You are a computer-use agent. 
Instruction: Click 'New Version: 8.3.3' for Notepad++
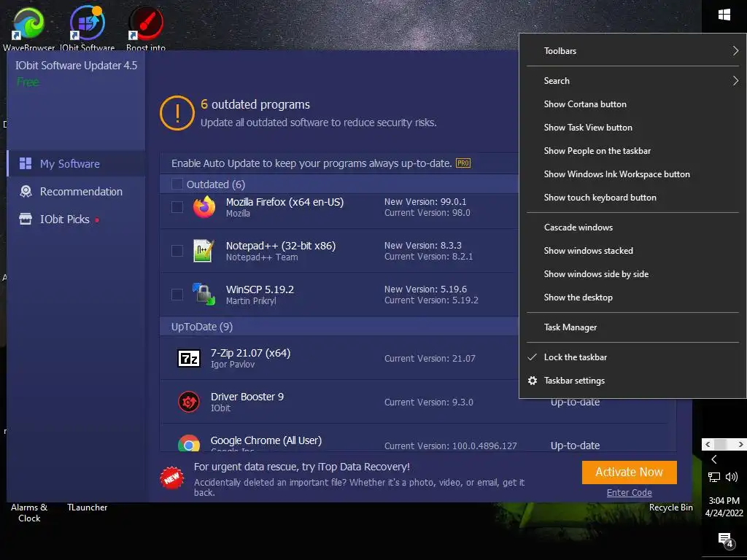point(422,245)
